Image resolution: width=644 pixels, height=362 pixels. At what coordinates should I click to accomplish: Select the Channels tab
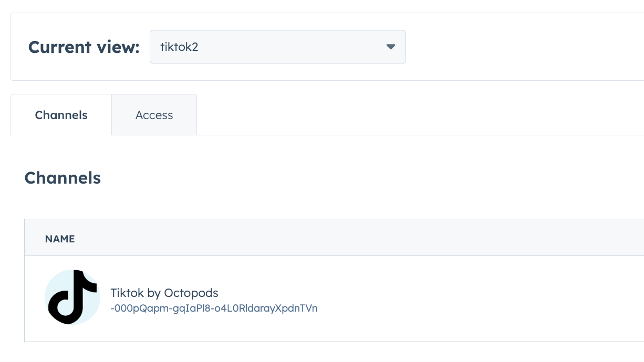tap(61, 114)
